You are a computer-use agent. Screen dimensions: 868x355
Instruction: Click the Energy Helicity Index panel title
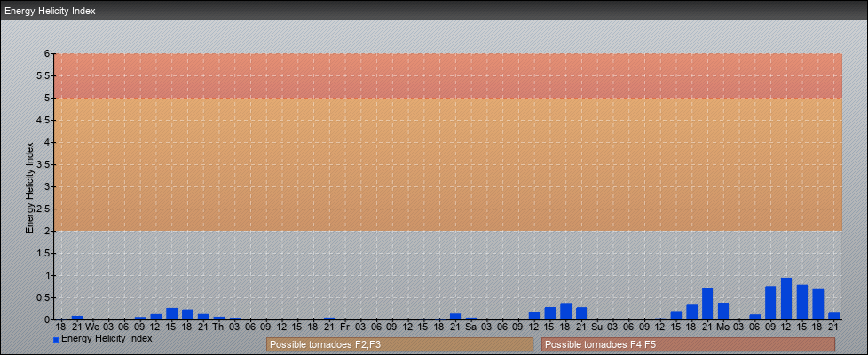click(50, 11)
